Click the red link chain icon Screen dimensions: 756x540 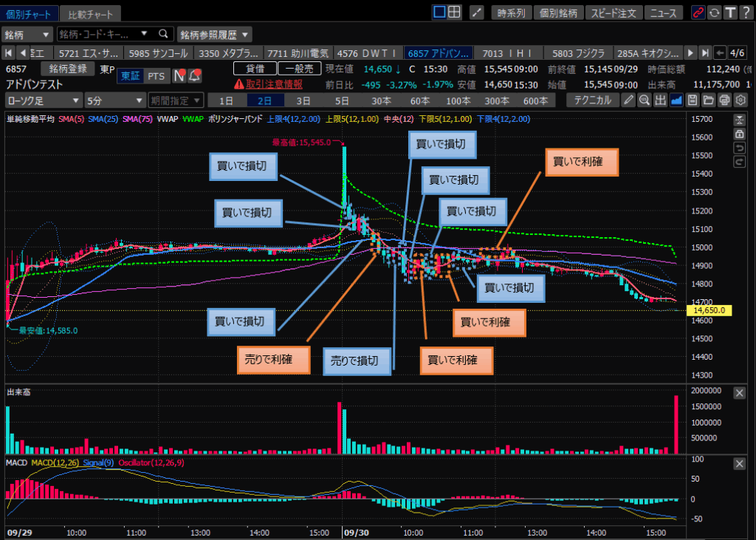tap(698, 13)
